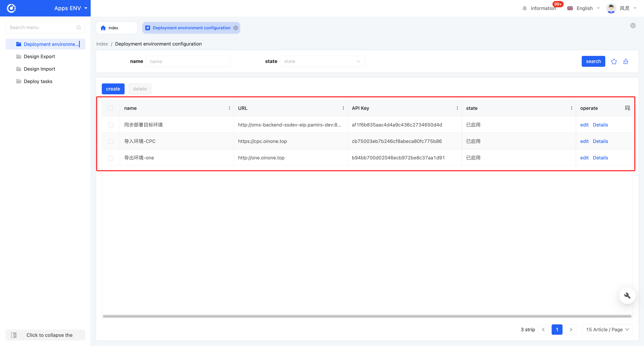
Task: Check the 导出环境-one row checkbox
Action: point(111,158)
